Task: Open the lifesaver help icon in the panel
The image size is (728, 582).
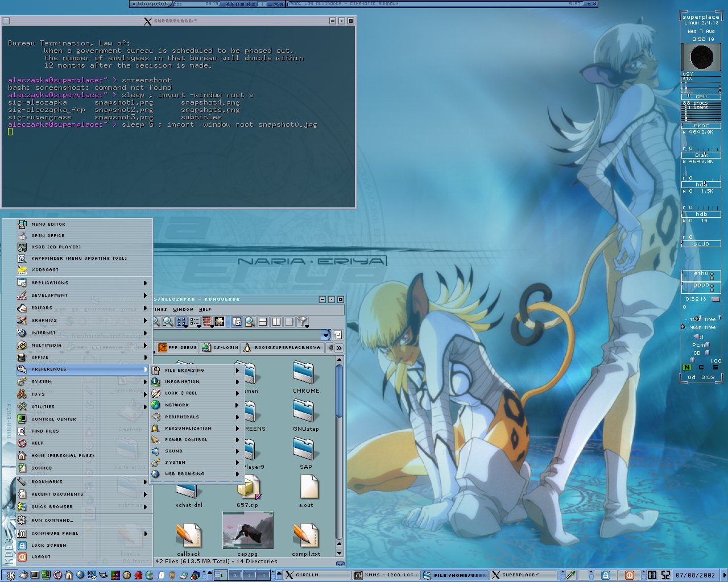Action: [x=57, y=575]
